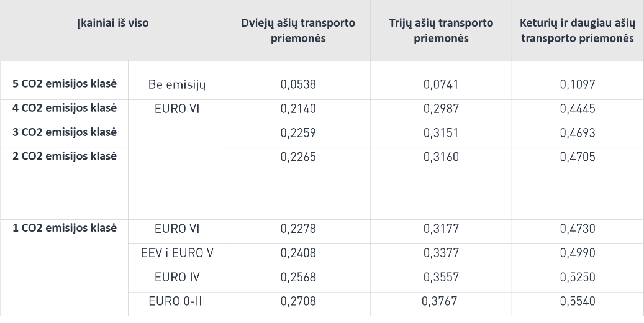The width and height of the screenshot is (644, 323).
Task: Click the '3 CO2 emisijos klasė' row label
Action: click(x=65, y=132)
